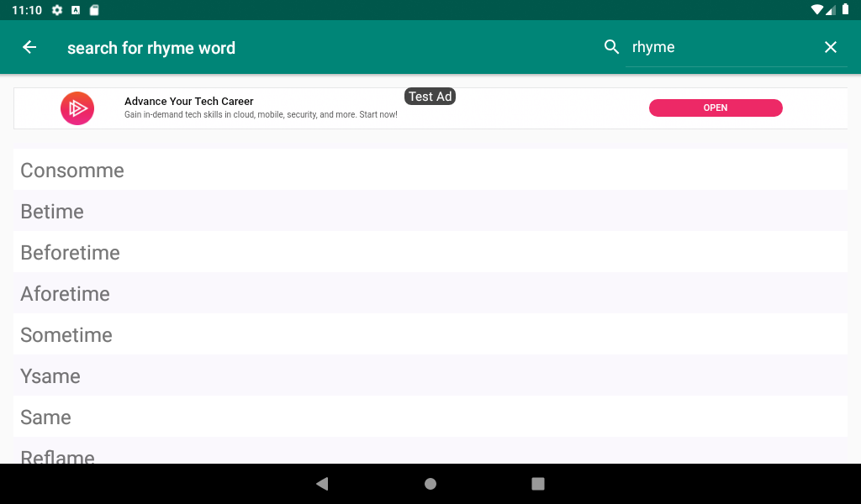Tap the cellular signal status icon
Image resolution: width=861 pixels, height=504 pixels.
coord(830,9)
